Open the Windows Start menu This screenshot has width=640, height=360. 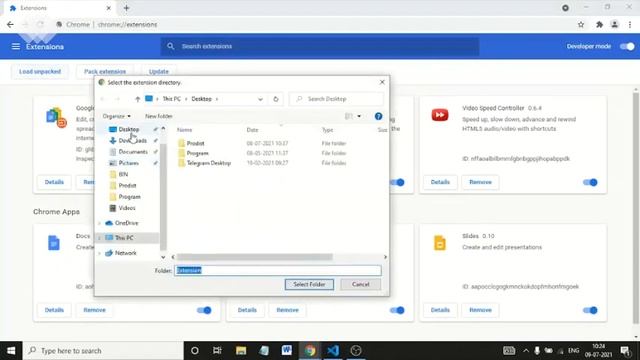coord(11,351)
